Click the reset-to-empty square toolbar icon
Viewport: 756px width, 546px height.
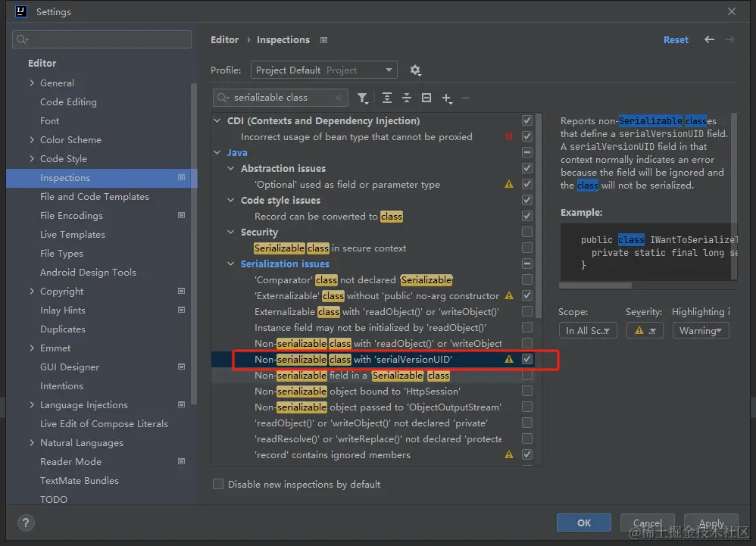(x=426, y=98)
